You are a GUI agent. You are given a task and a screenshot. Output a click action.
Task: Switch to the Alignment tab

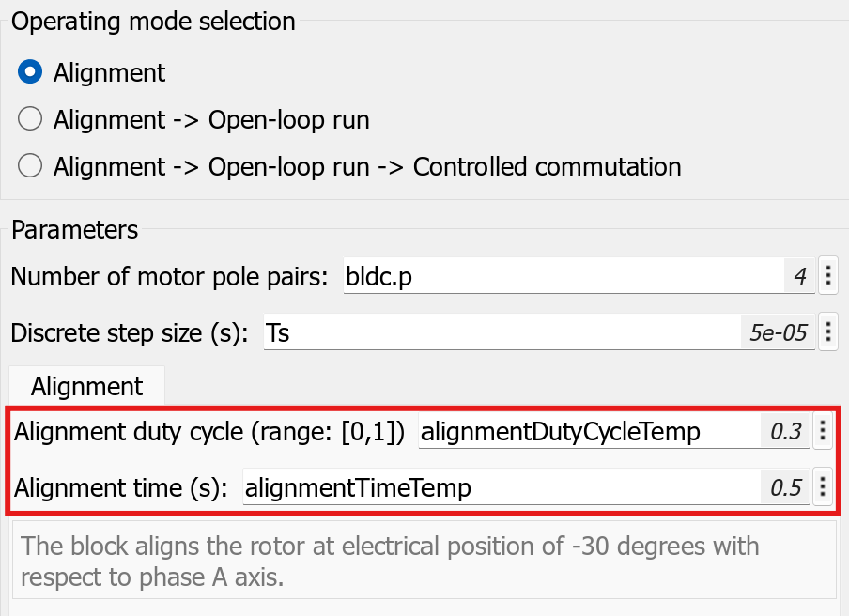click(x=86, y=386)
